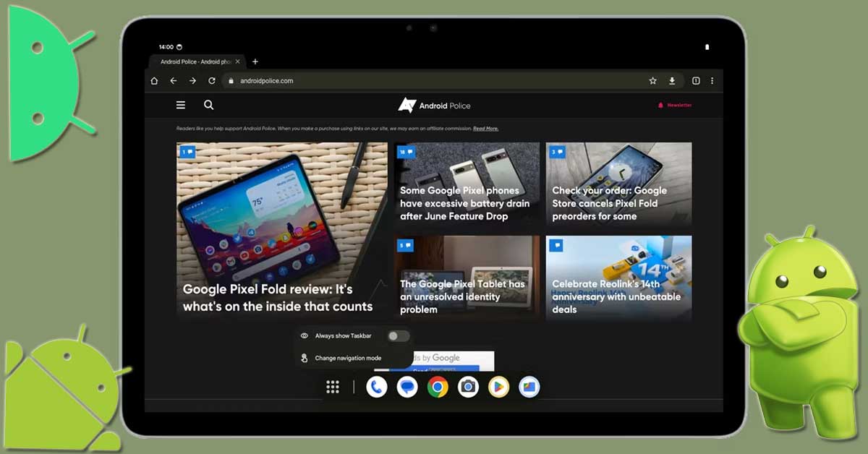Open the Camera app from the taskbar
This screenshot has width=868, height=454.
(x=469, y=387)
